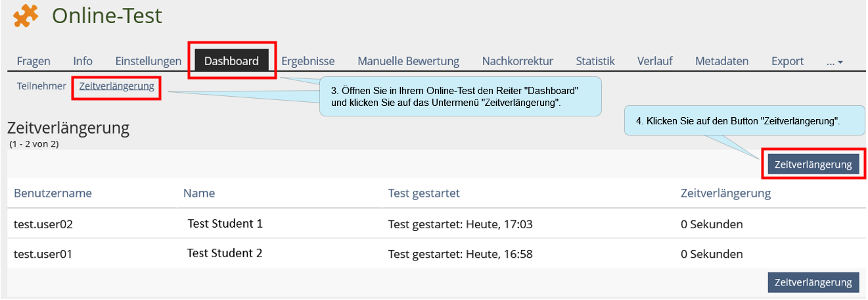868x300 pixels.
Task: Switch to the Metadaten tab
Action: coord(722,61)
